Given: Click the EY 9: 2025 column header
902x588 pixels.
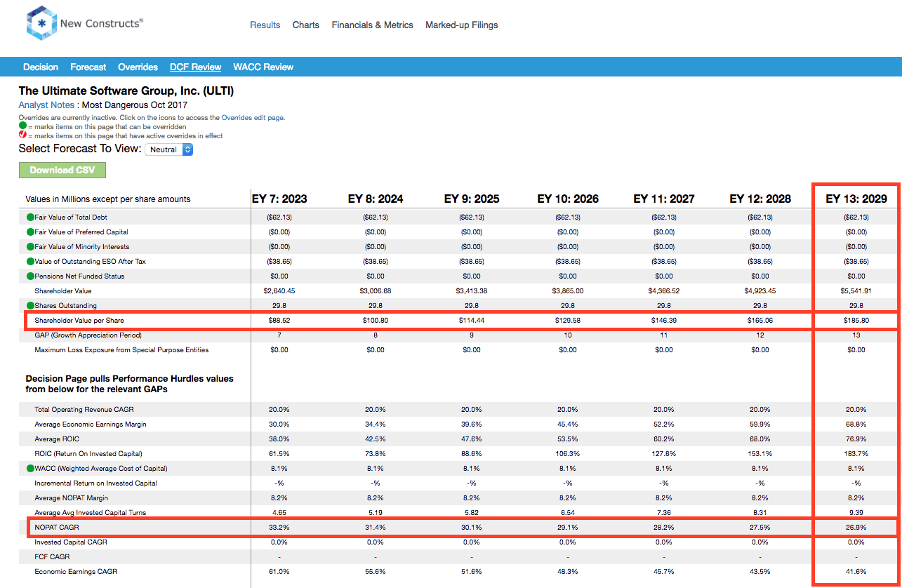Looking at the screenshot, I should (x=472, y=199).
